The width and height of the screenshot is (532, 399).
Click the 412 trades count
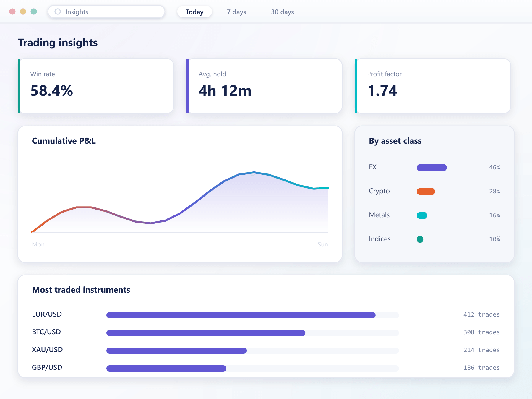[481, 314]
